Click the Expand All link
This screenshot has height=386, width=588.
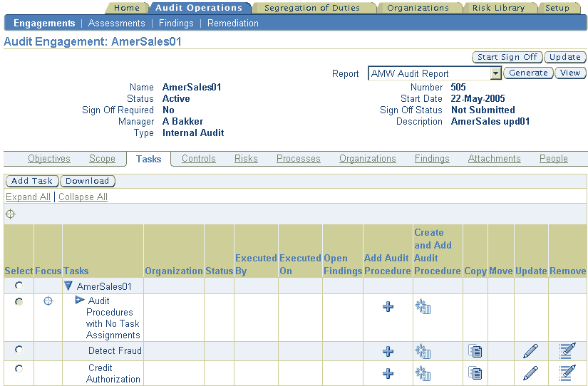point(28,197)
